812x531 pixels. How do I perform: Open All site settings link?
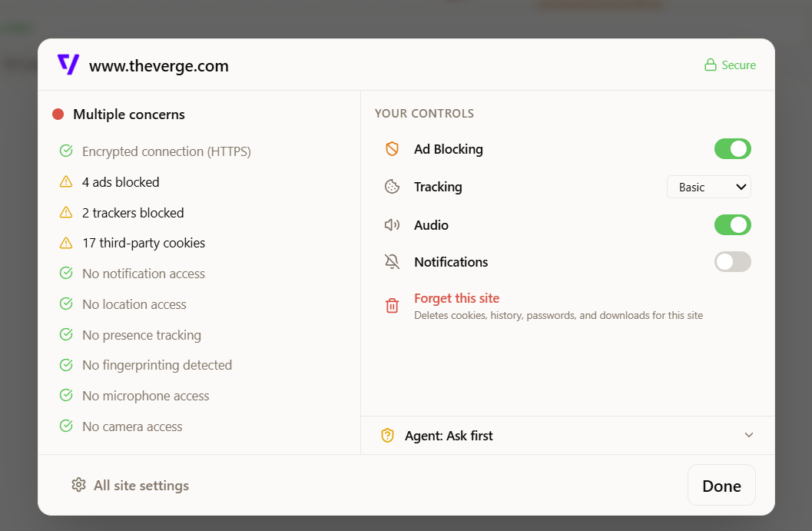pyautogui.click(x=131, y=486)
